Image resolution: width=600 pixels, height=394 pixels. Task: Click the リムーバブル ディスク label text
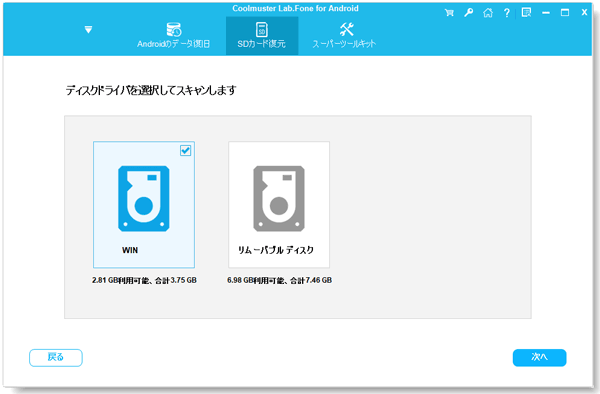click(x=276, y=250)
